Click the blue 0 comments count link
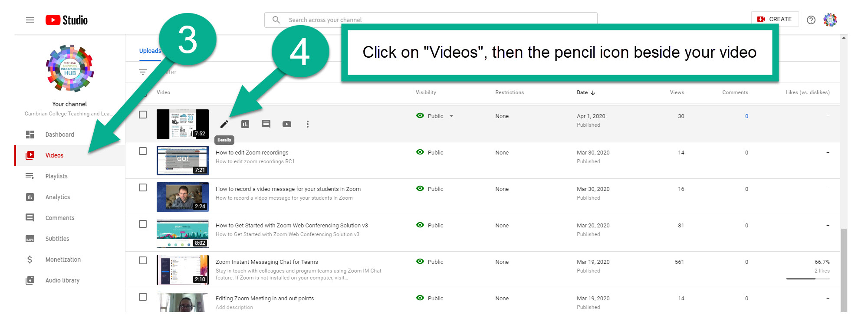 pos(746,116)
